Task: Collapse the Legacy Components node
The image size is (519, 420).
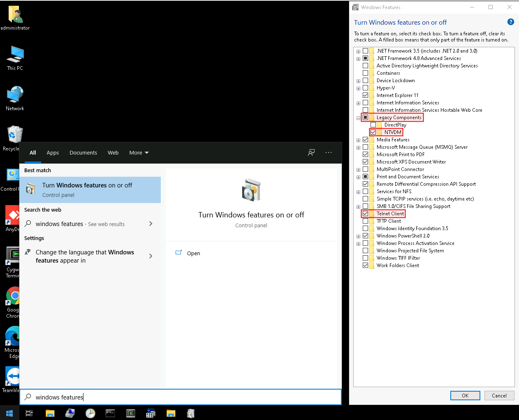Action: click(x=358, y=118)
